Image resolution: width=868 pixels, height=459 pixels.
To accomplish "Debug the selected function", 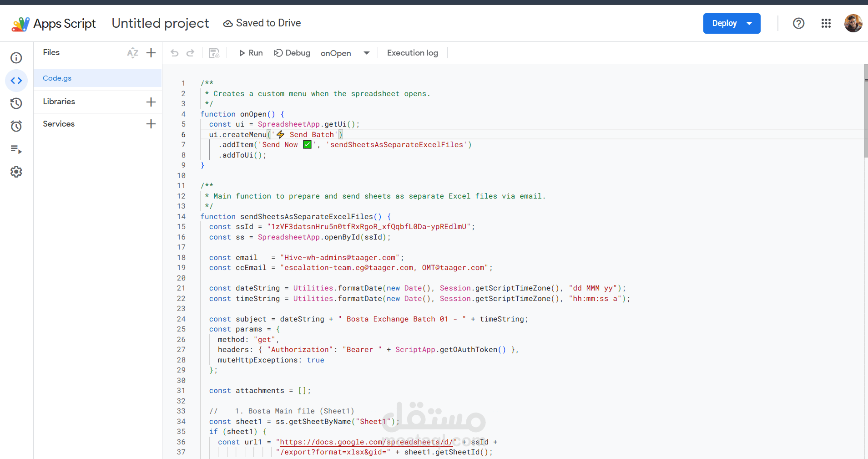I will (292, 53).
